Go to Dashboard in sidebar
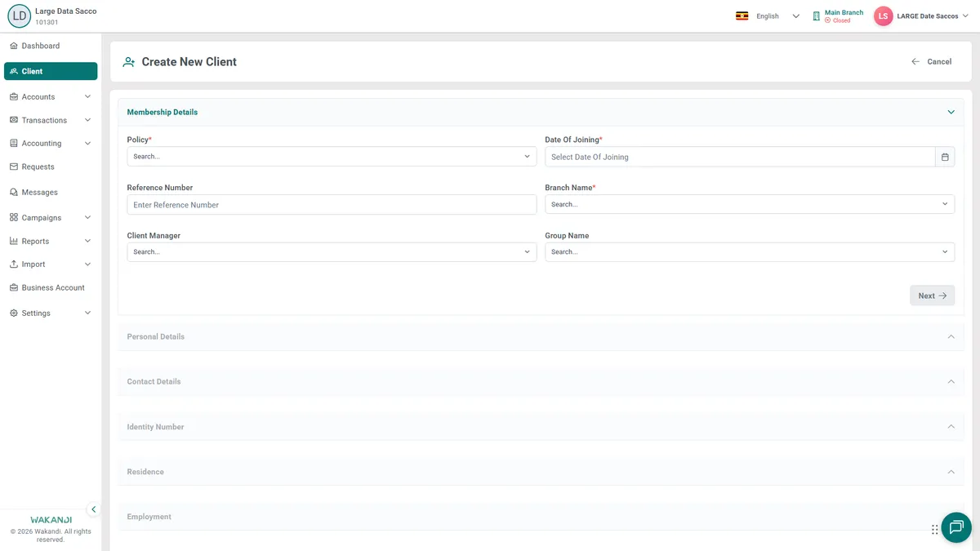 51,46
